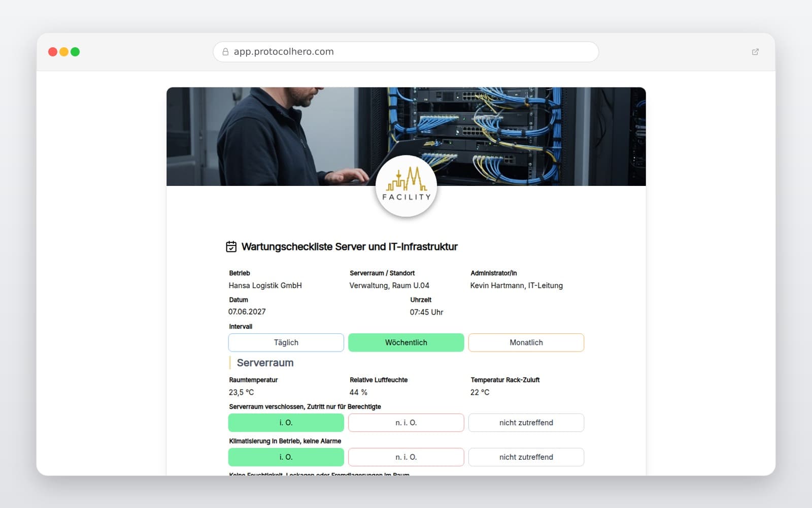The height and width of the screenshot is (508, 812).
Task: Click the Betrieb value Hansa Logistik GmbH
Action: click(265, 285)
